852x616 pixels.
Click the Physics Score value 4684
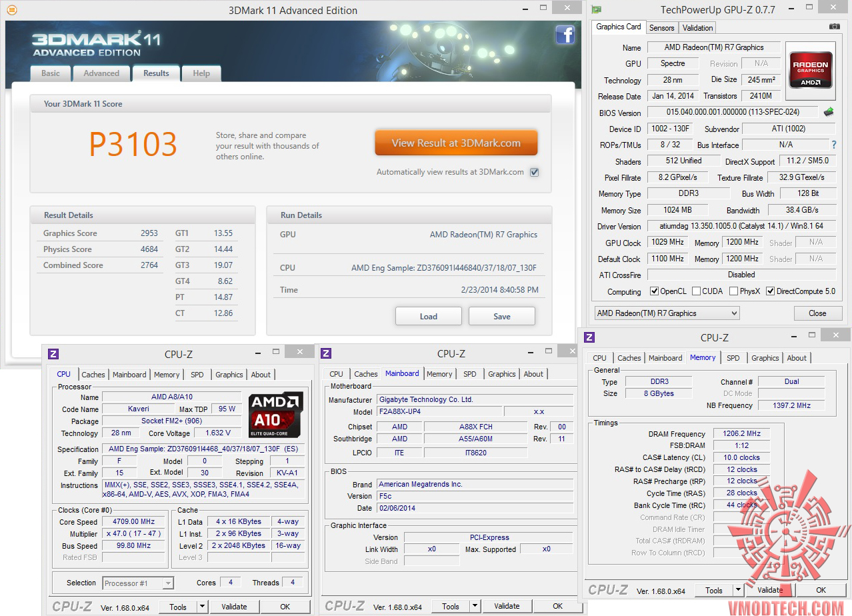click(149, 249)
